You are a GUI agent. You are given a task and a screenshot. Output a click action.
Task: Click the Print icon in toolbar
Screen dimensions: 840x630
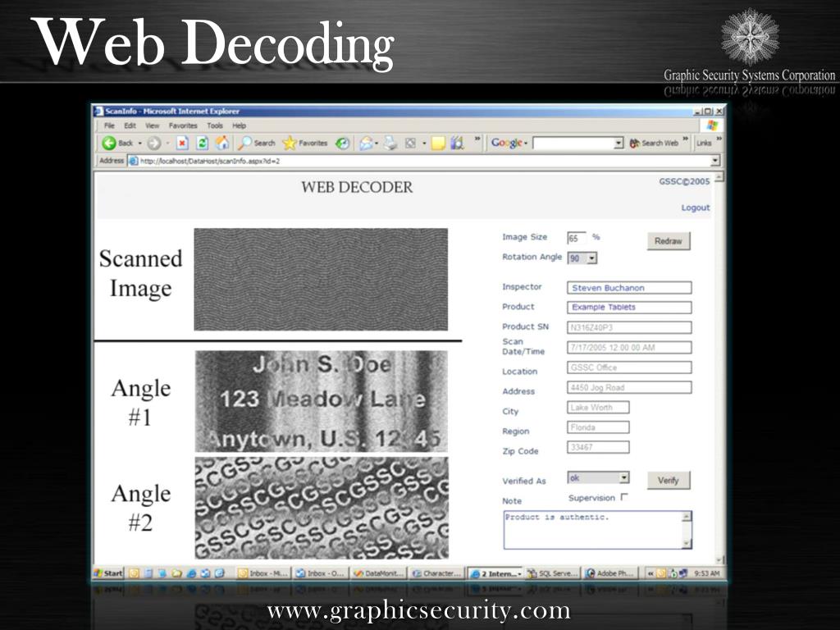[390, 143]
